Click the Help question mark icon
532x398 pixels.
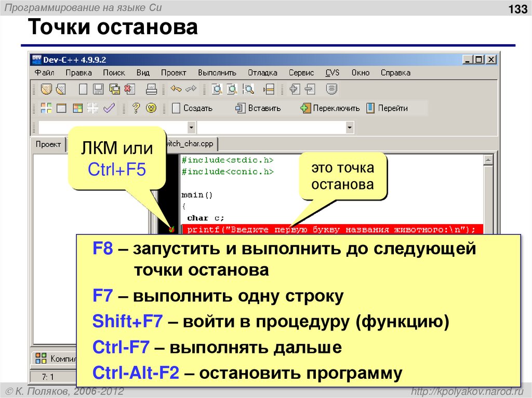click(136, 108)
